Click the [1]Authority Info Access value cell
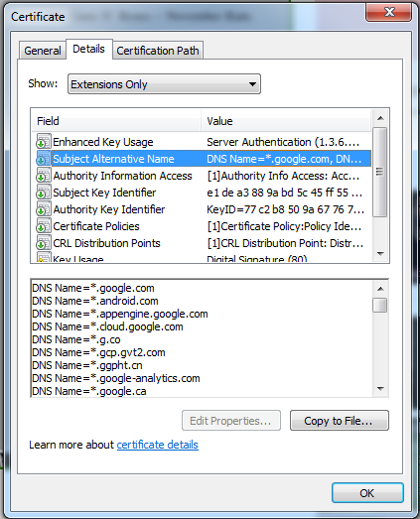The image size is (420, 519). pyautogui.click(x=283, y=176)
